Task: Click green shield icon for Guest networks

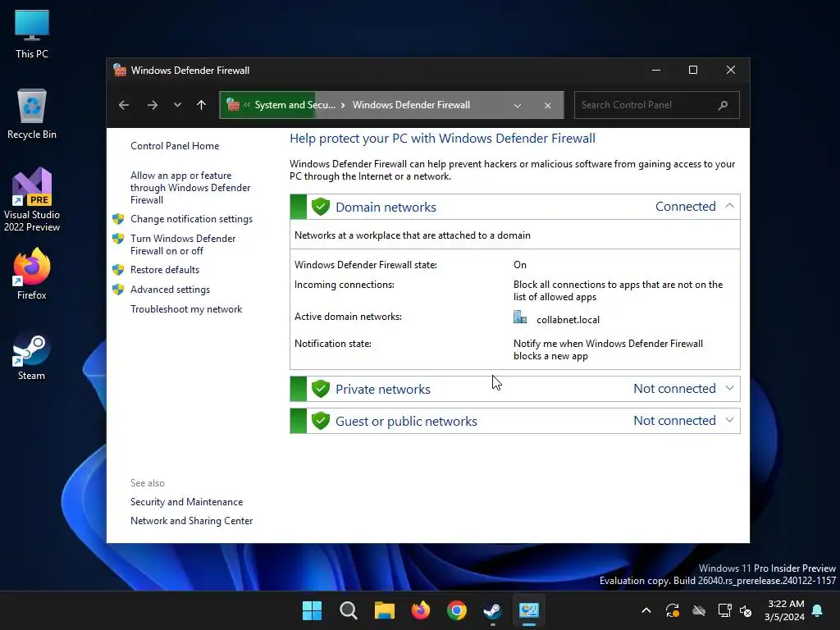Action: [321, 421]
